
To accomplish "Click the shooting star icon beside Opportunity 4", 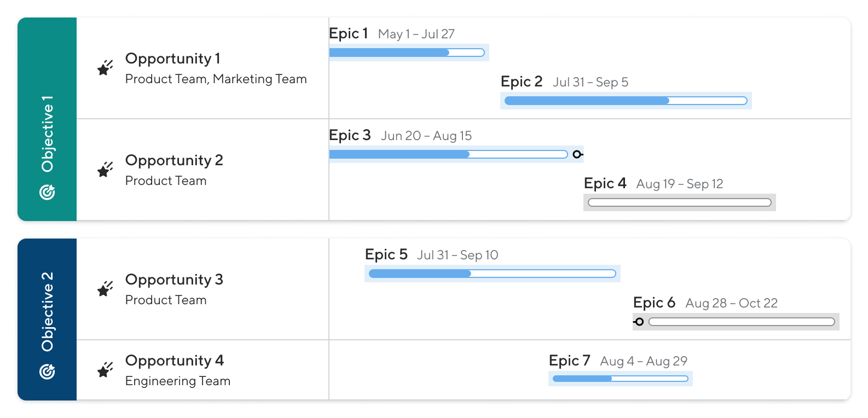I will pos(105,370).
